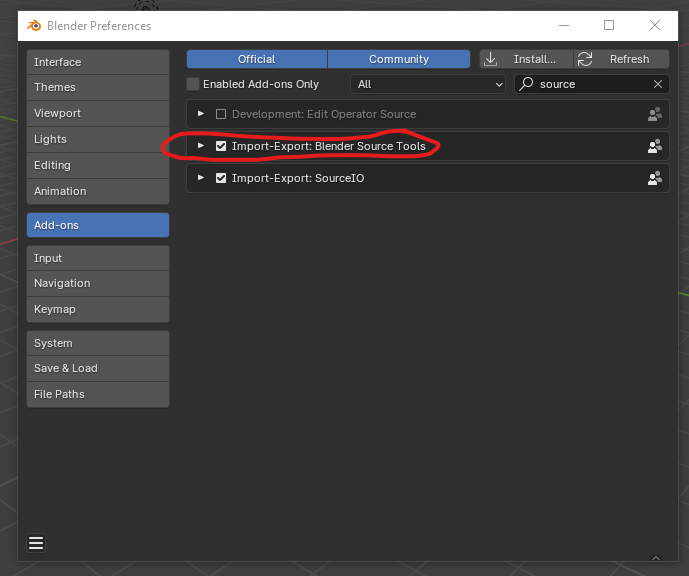Click the Refresh circular arrows icon
Viewport: 689px width, 576px height.
(585, 59)
